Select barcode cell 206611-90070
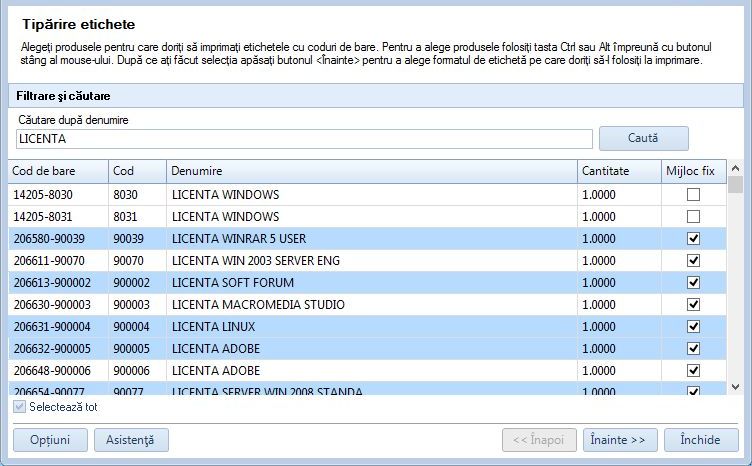Image resolution: width=752 pixels, height=466 pixels. pos(58,261)
